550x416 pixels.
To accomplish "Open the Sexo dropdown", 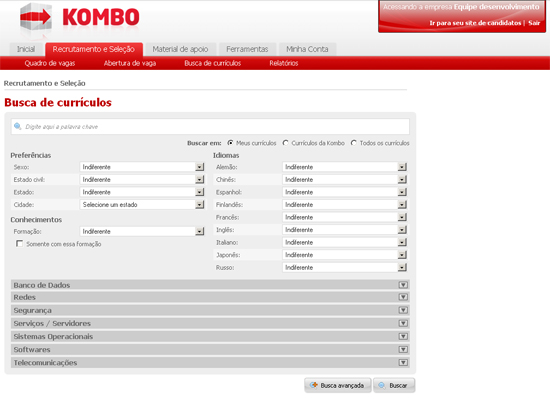I will pyautogui.click(x=142, y=167).
